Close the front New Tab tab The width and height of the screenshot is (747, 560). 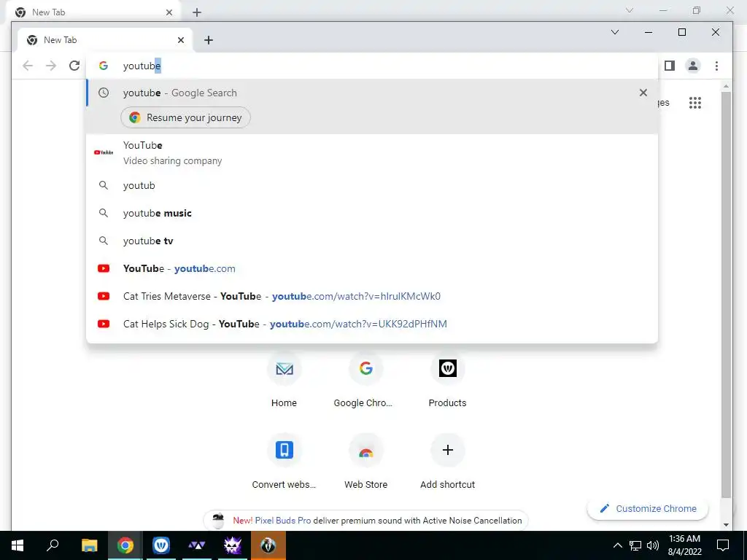pos(181,40)
